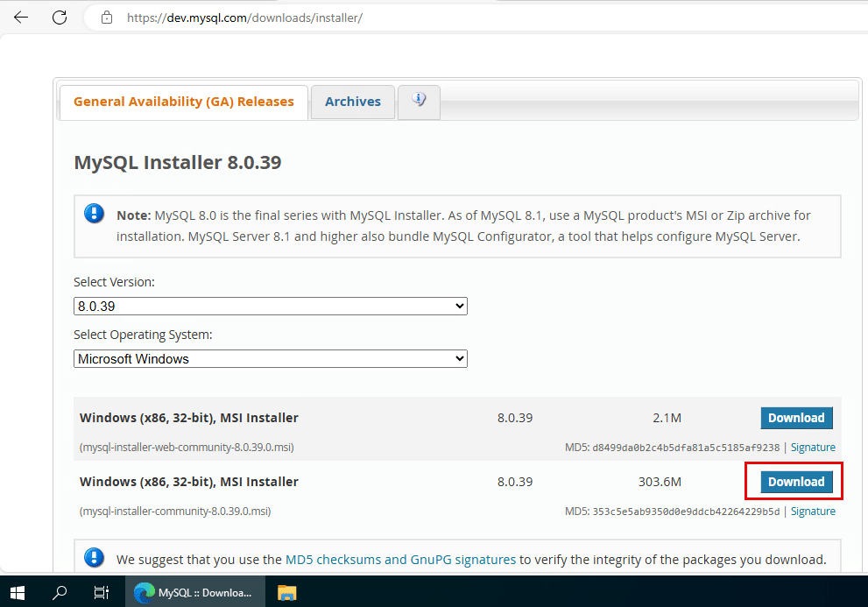Switch to the Archives tab
868x607 pixels.
coord(353,102)
